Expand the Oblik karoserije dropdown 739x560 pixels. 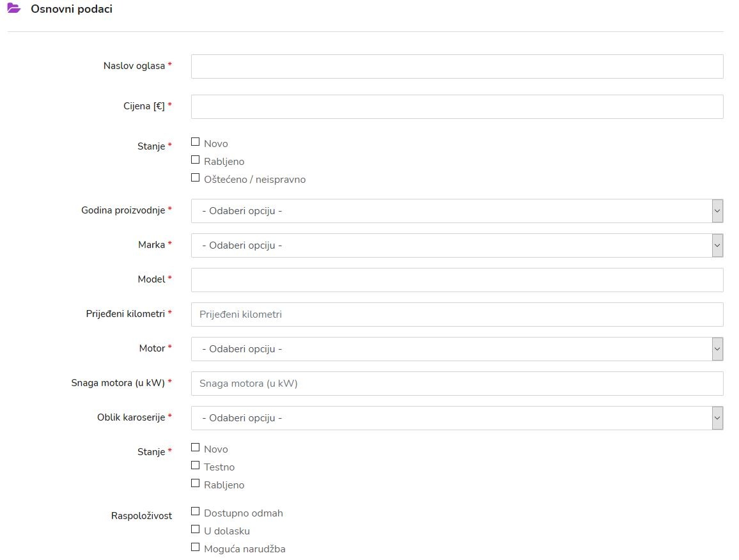[456, 418]
